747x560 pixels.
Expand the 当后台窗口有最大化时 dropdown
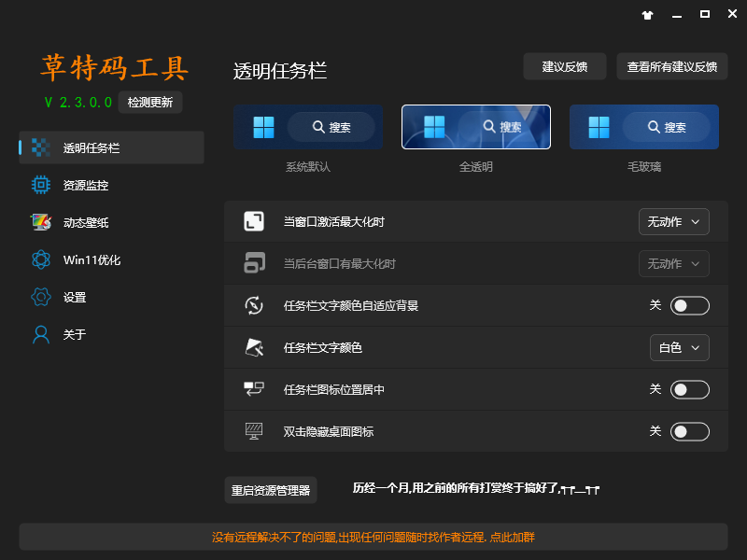pyautogui.click(x=673, y=264)
